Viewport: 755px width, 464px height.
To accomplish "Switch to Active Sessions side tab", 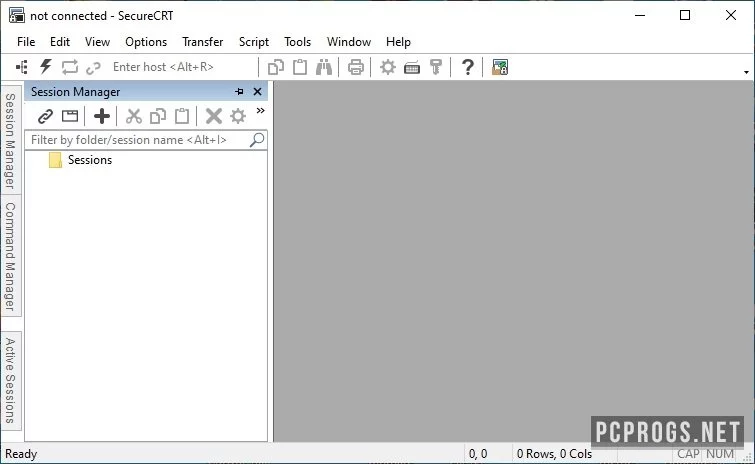I will (x=11, y=380).
